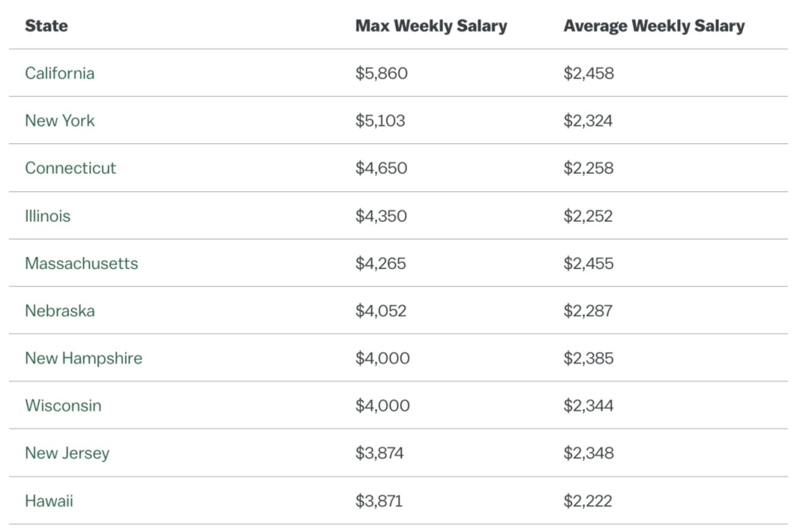Open the Massachusetts link
Image resolution: width=797 pixels, height=532 pixels.
coord(81,263)
